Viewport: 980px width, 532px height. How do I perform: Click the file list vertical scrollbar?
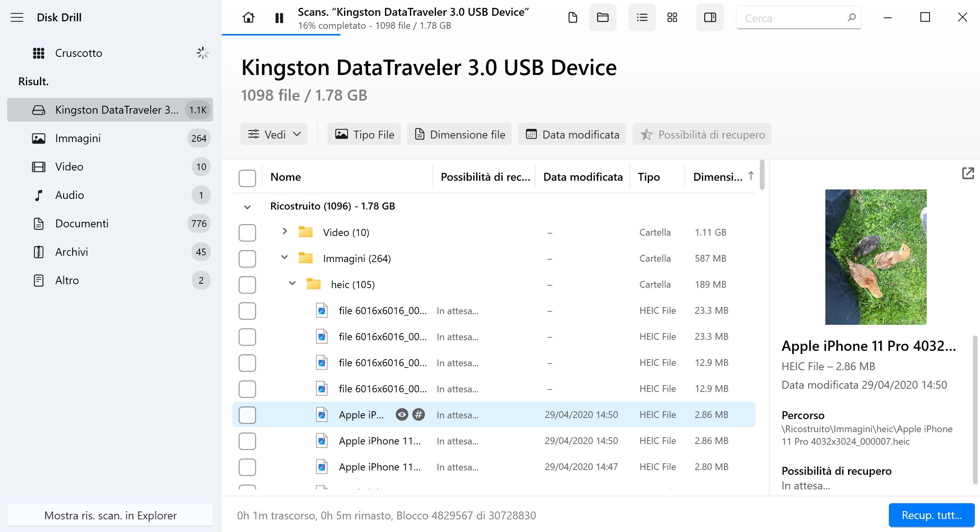click(x=762, y=174)
